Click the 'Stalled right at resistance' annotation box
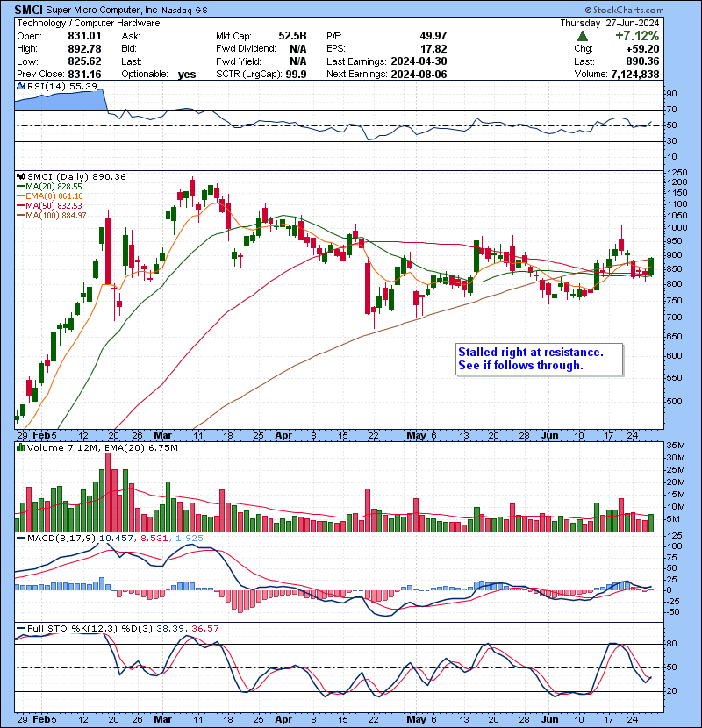The height and width of the screenshot is (728, 702). 539,359
